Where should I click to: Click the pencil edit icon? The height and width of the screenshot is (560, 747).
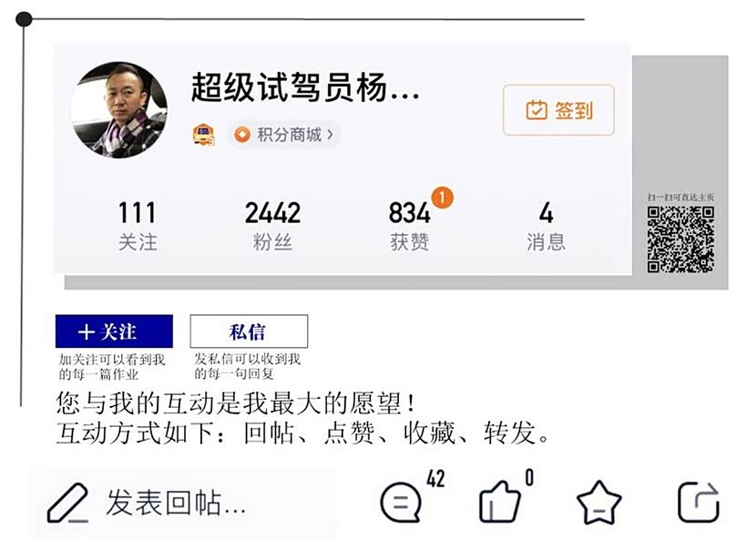(67, 503)
